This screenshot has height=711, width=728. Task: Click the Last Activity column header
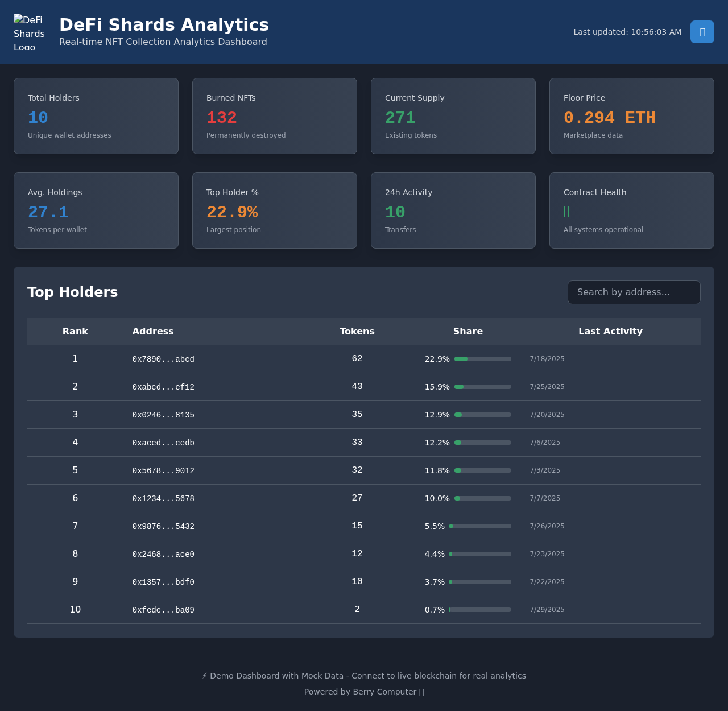point(610,331)
